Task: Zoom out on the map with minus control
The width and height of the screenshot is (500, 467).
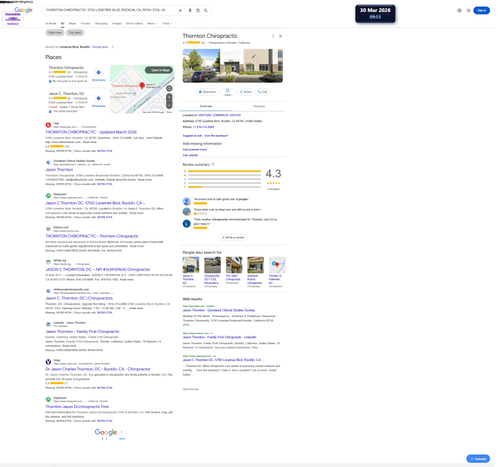Action: pos(169,105)
